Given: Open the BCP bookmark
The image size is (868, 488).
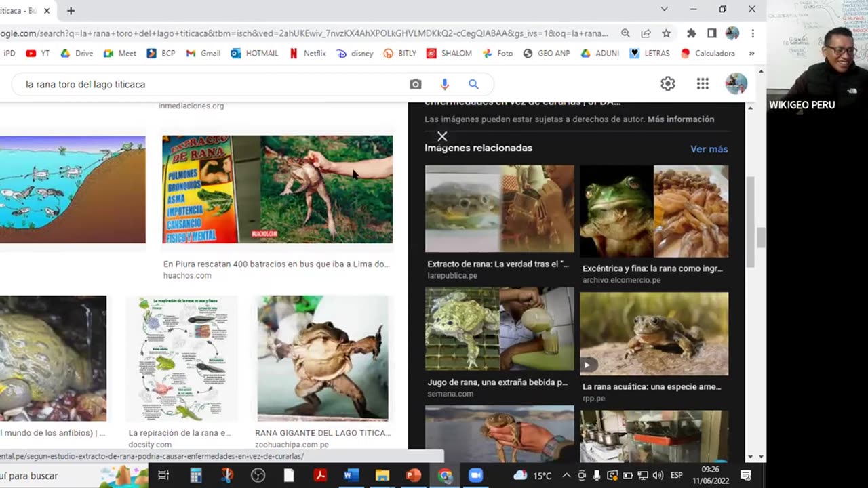Looking at the screenshot, I should (x=161, y=53).
